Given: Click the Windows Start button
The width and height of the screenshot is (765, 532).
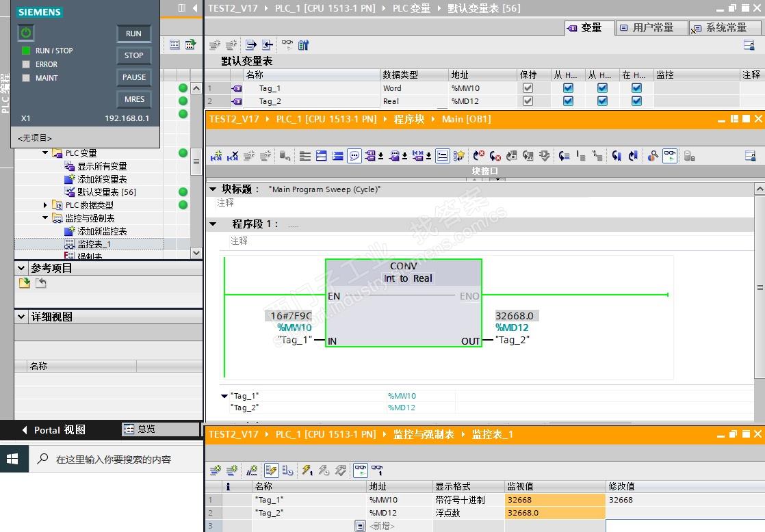Looking at the screenshot, I should click(13, 459).
